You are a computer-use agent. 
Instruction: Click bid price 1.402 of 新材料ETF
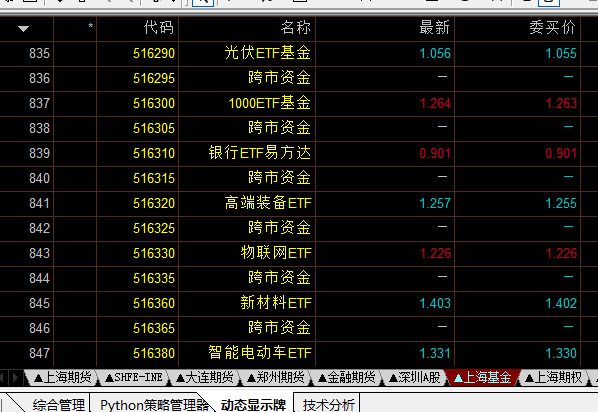561,303
